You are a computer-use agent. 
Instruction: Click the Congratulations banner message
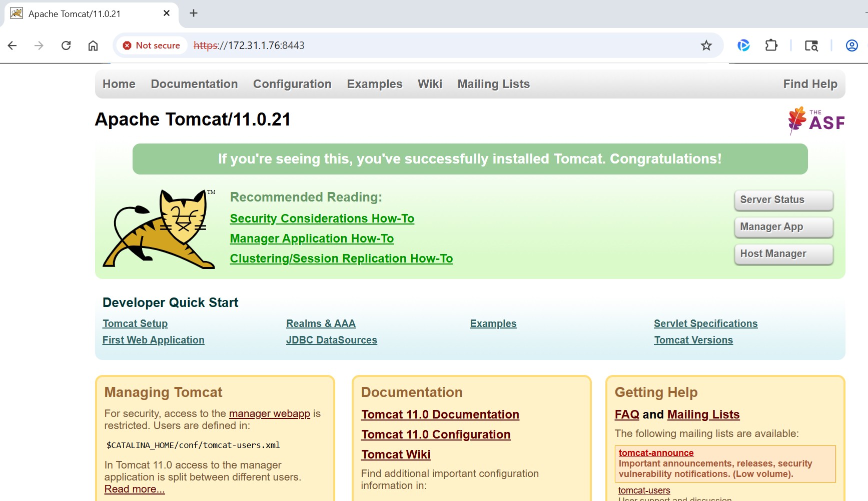[x=470, y=159]
